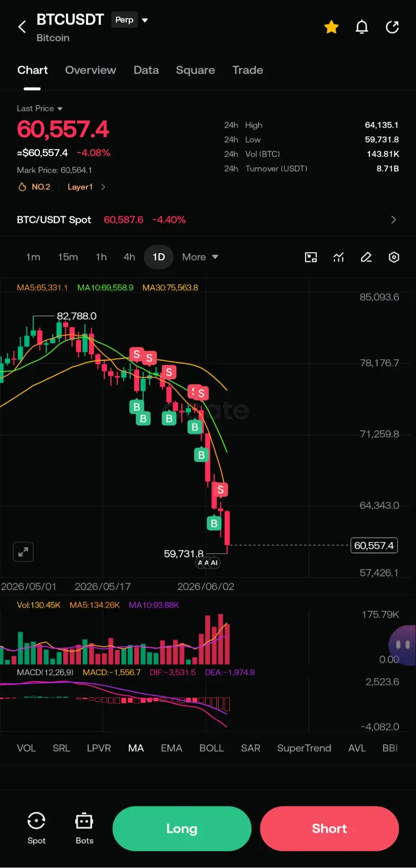Screen dimensions: 416x868
Task: Tap the 24h Turnover value 8.71B
Action: [x=388, y=169]
